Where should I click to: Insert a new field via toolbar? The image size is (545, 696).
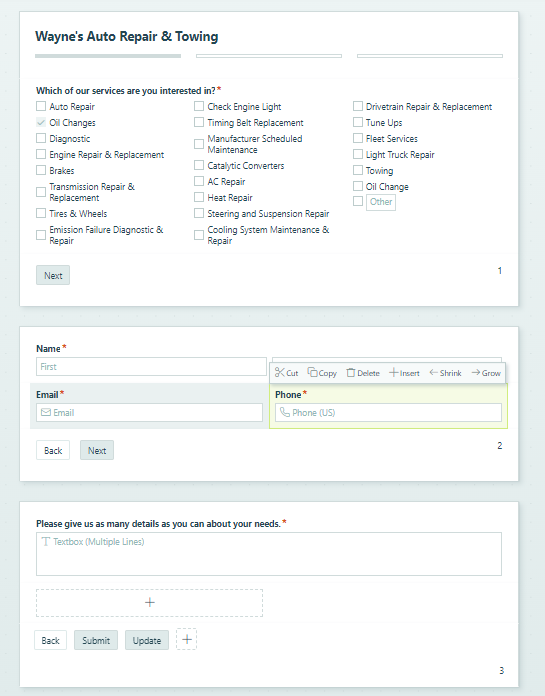[x=404, y=373]
